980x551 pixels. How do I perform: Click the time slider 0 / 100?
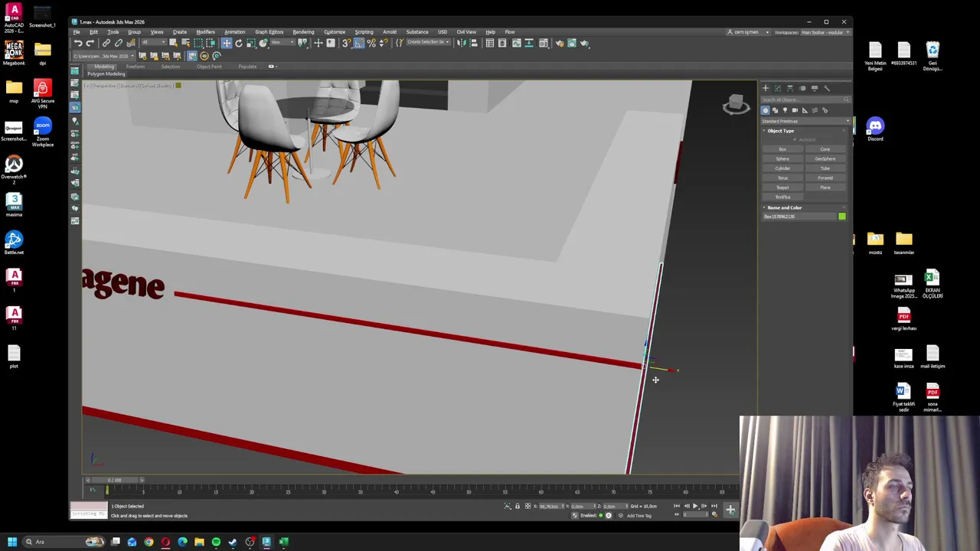click(x=114, y=480)
